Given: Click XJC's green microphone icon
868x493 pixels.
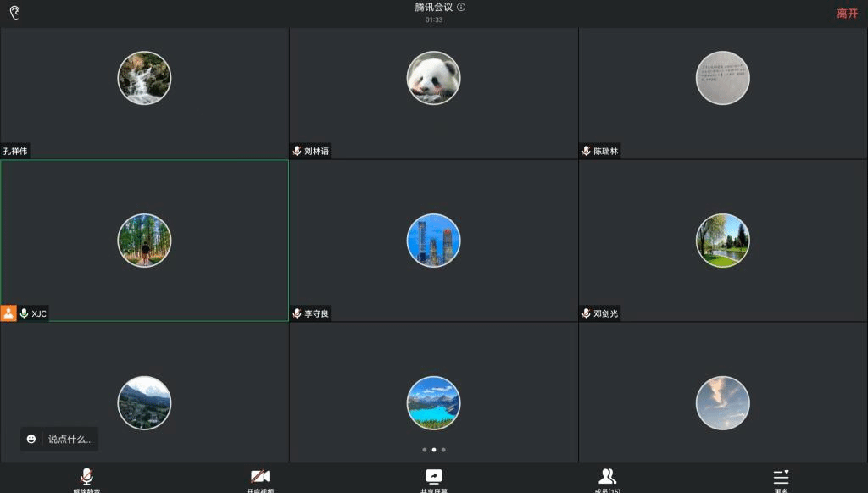Looking at the screenshot, I should 24,313.
